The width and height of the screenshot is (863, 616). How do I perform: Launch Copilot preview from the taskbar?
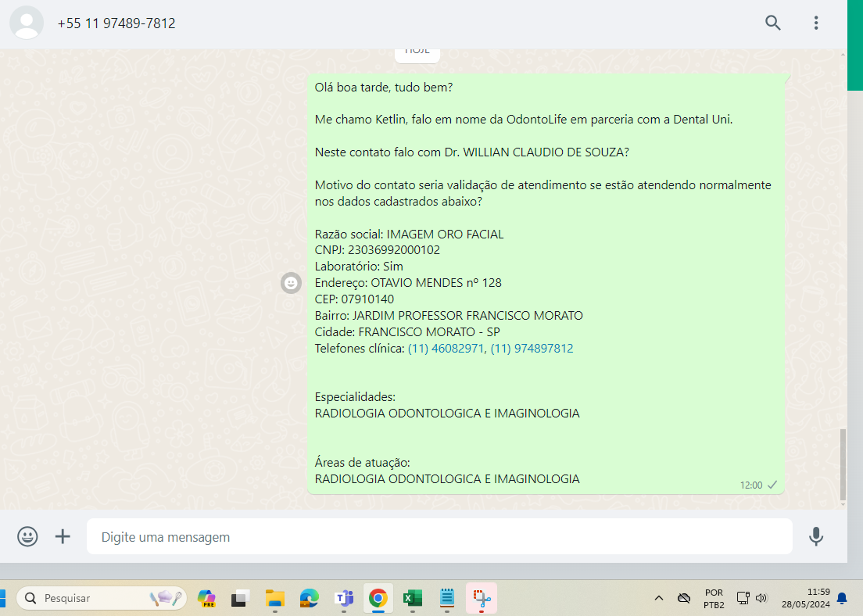click(x=206, y=598)
